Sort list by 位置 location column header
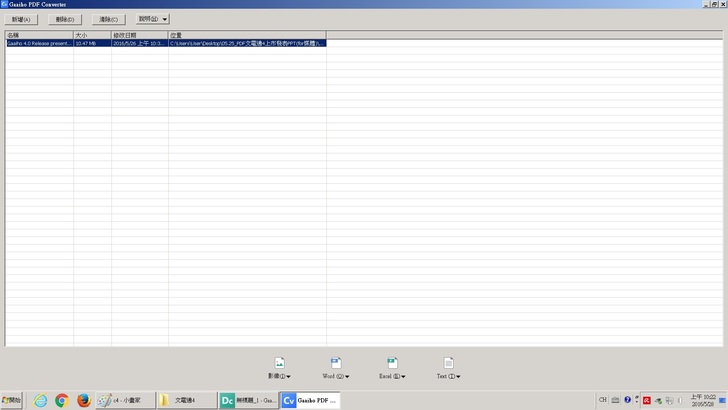The image size is (728, 410). tap(247, 35)
